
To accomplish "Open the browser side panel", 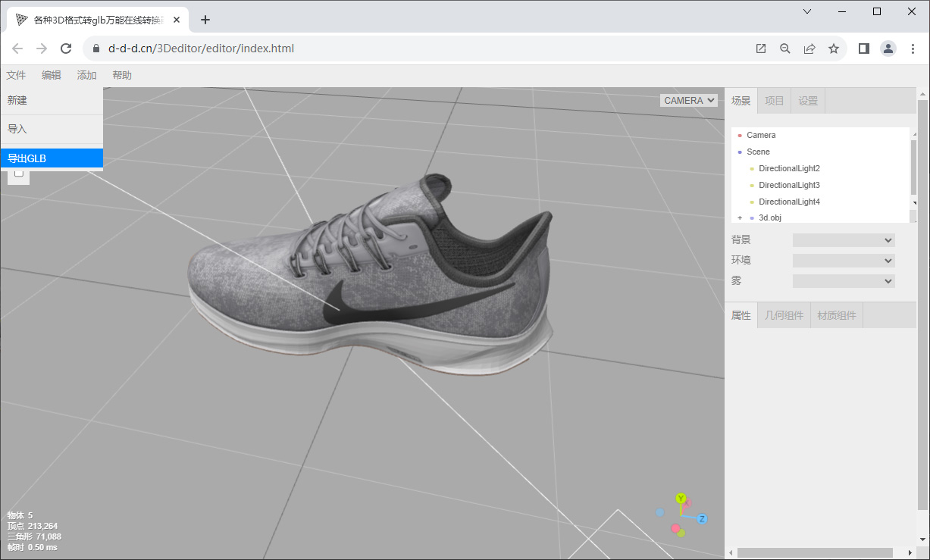I will coord(863,48).
